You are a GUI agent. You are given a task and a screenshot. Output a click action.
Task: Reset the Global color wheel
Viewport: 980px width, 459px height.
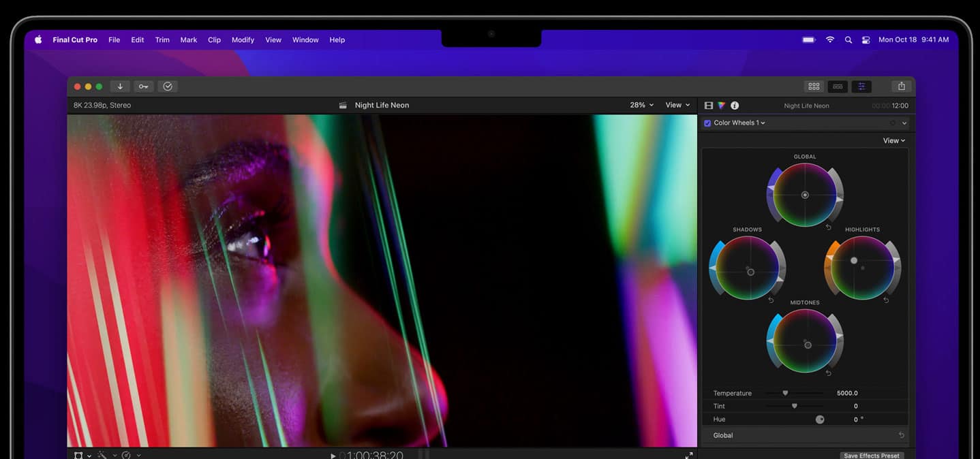[x=829, y=227]
